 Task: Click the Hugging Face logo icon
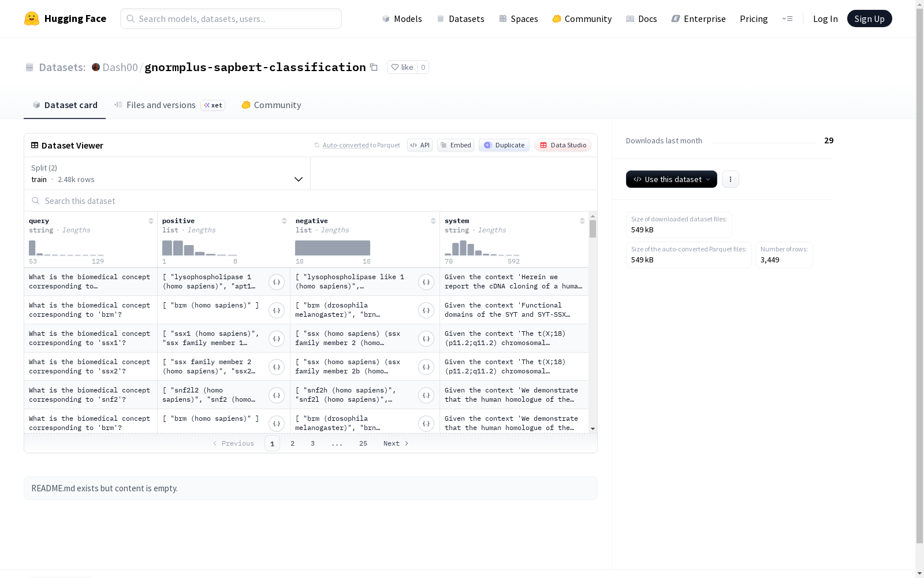[32, 18]
